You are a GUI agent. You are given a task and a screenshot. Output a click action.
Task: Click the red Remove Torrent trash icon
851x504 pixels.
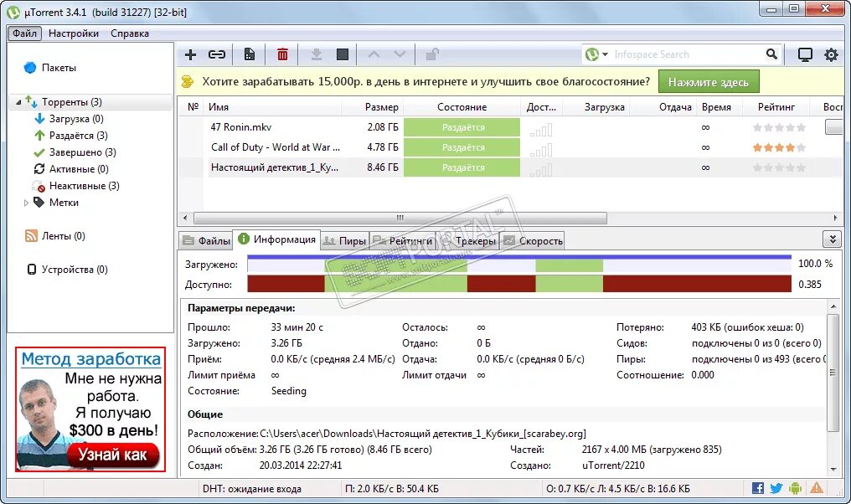pos(282,54)
